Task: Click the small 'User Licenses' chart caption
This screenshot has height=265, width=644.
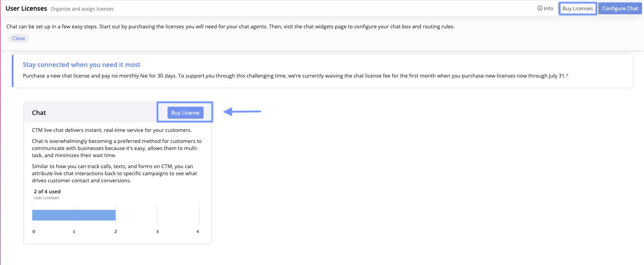Action: pos(47,198)
